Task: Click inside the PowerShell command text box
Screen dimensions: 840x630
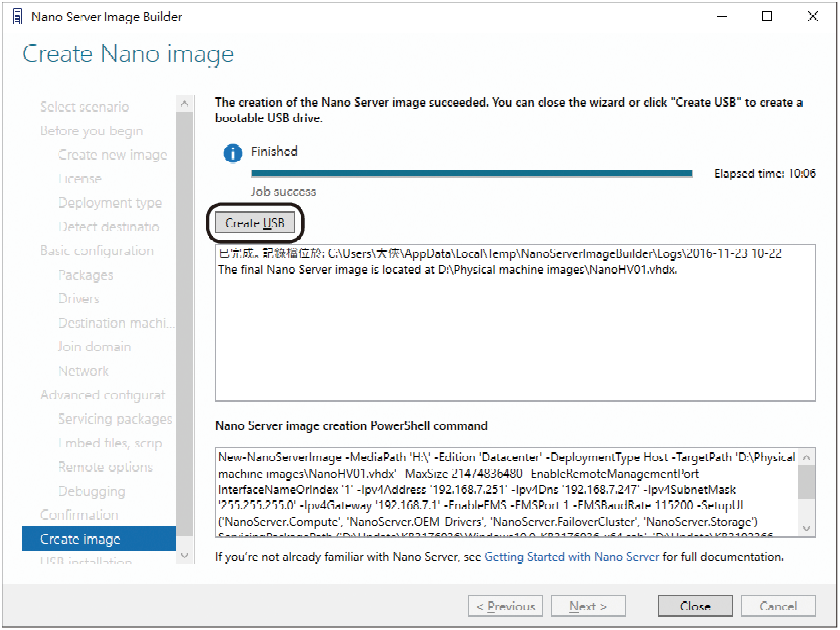Action: 508,492
